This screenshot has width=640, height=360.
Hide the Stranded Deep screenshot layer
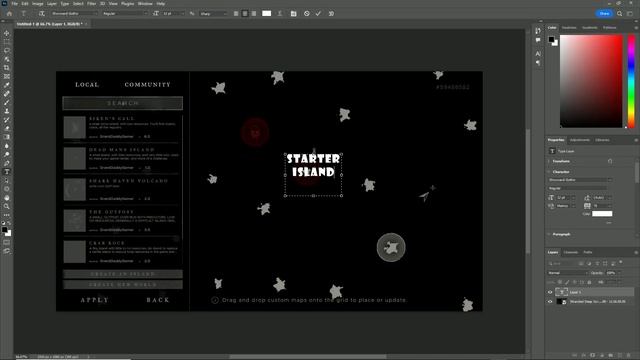[550, 302]
